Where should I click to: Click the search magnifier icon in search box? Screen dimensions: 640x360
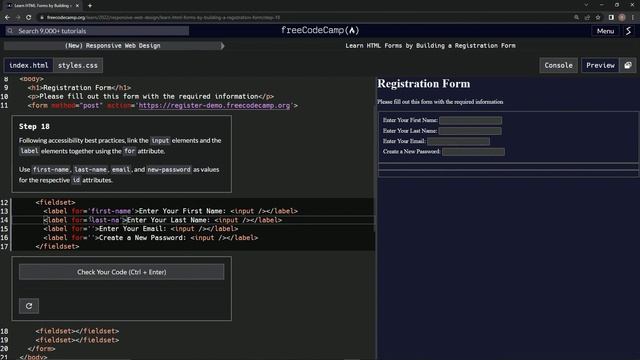(x=11, y=31)
